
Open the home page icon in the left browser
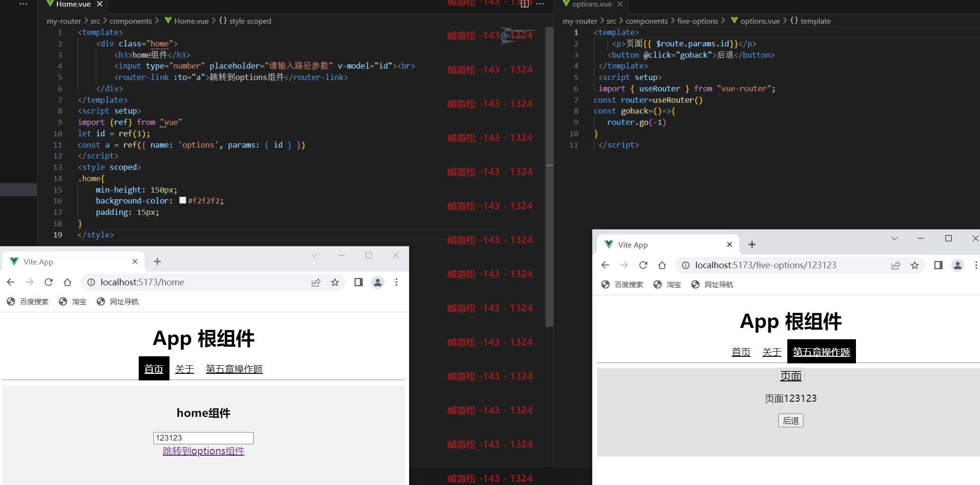pos(68,282)
